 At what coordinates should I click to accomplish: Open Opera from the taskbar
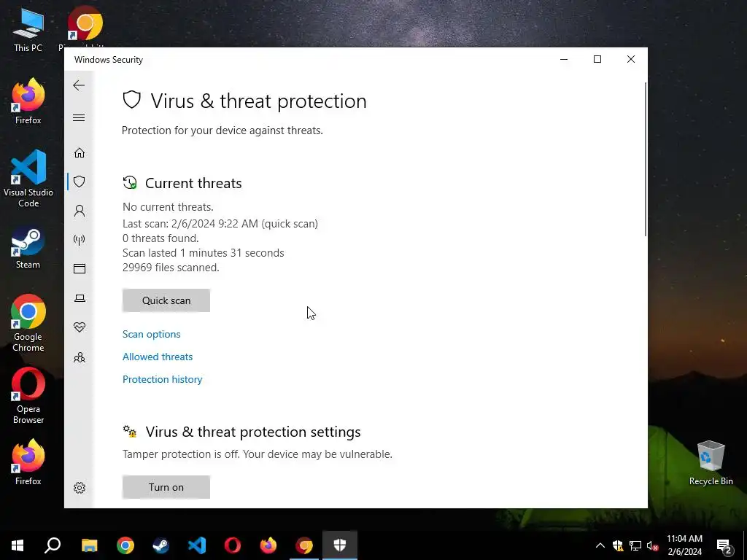[233, 545]
